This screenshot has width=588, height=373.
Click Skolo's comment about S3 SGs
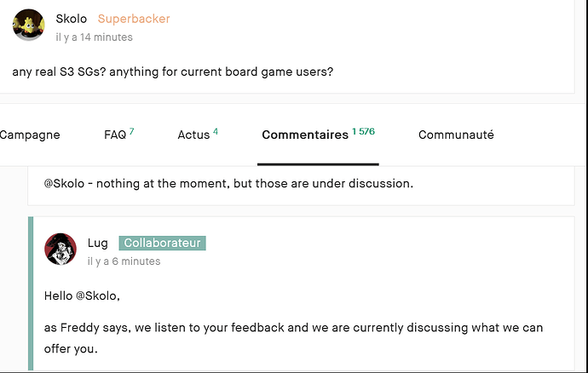[173, 72]
